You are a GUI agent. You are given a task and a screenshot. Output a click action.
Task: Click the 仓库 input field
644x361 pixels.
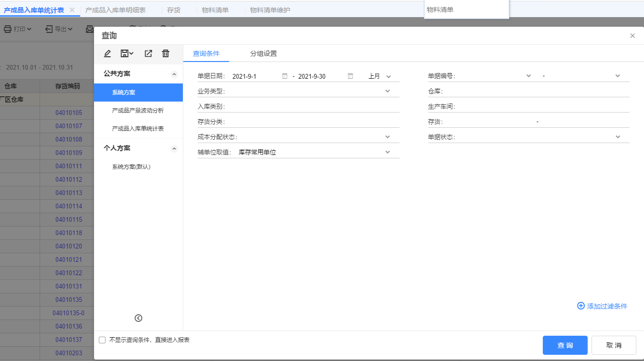coord(537,91)
